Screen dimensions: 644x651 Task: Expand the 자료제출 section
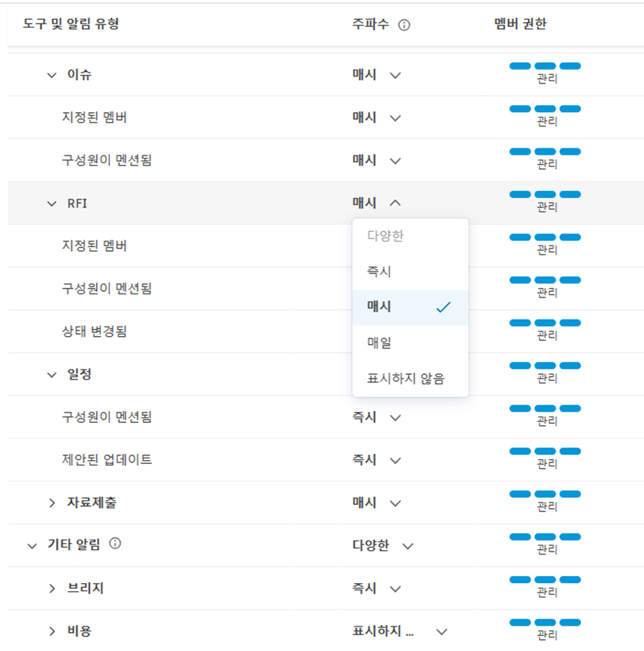(51, 502)
